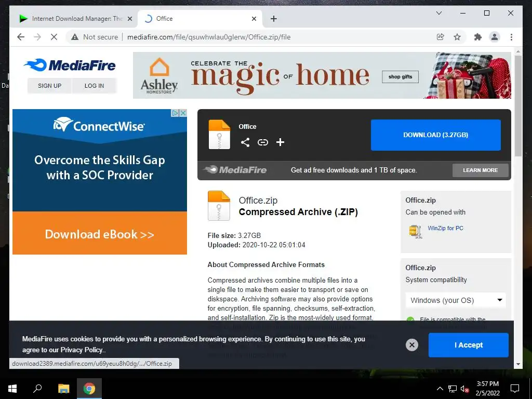
Task: Click the Not secure warning icon
Action: 75,37
